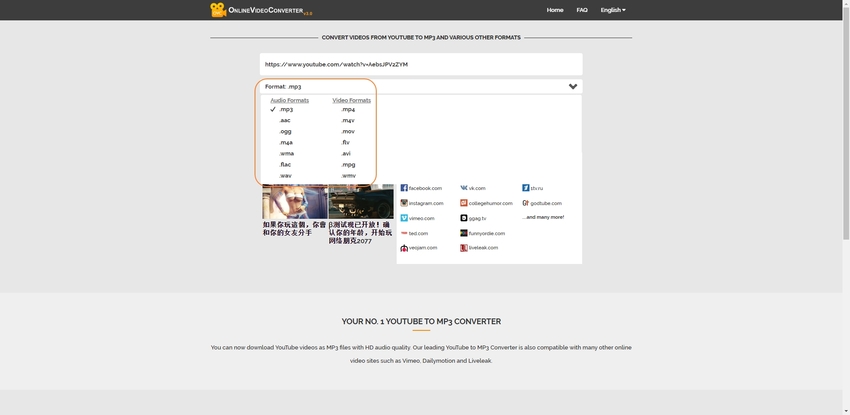Click the liveleak.com icon
Image resolution: width=850 pixels, height=415 pixels.
[463, 248]
